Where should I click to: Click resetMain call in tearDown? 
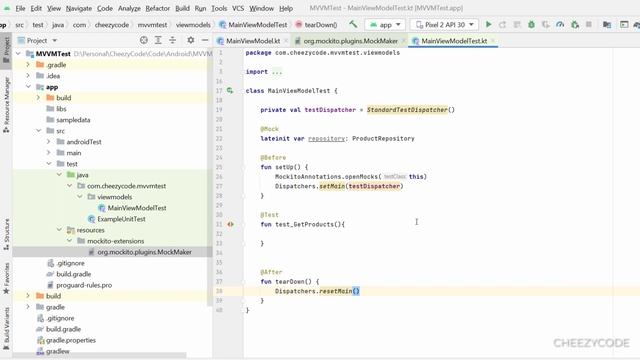[336, 291]
